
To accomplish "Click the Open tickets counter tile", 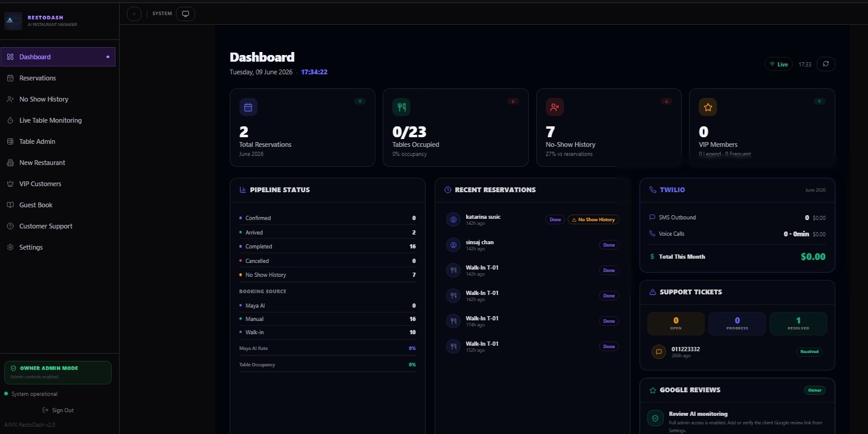I will point(676,323).
